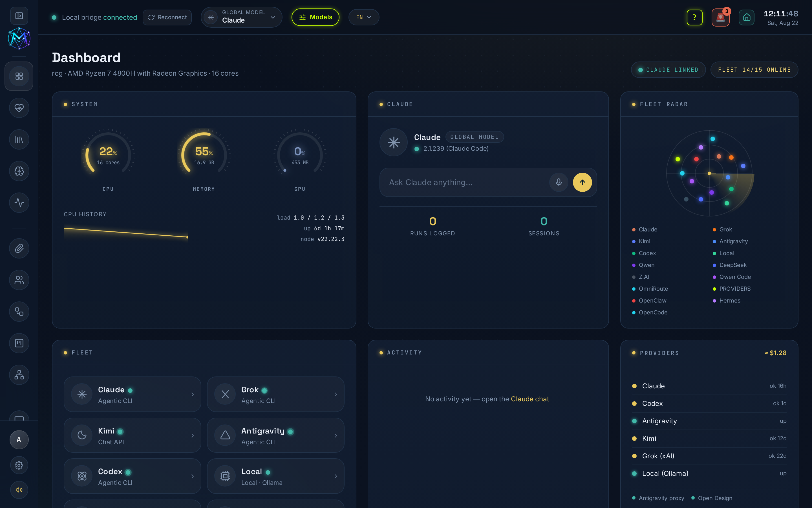812x508 pixels.
Task: Click the clock showing 12:11:48
Action: tap(781, 14)
